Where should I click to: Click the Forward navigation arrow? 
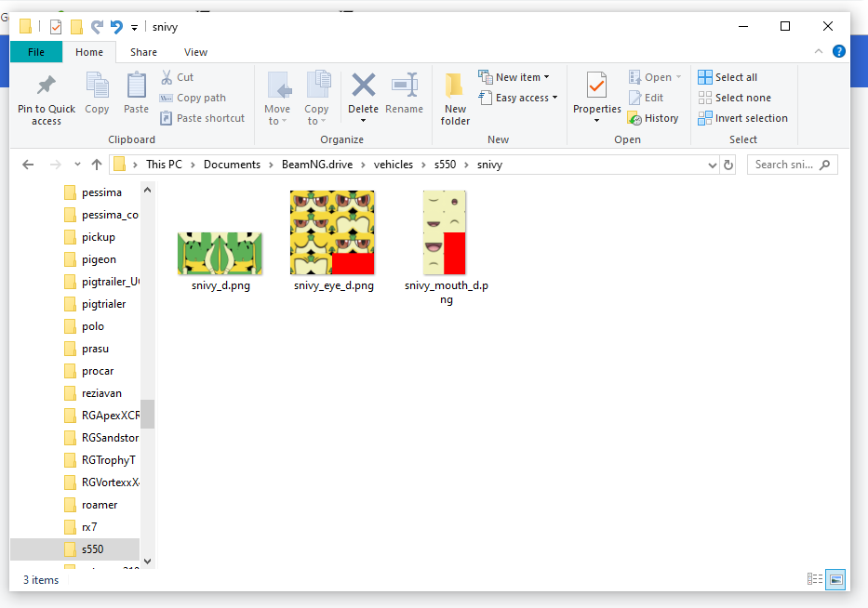[x=56, y=165]
